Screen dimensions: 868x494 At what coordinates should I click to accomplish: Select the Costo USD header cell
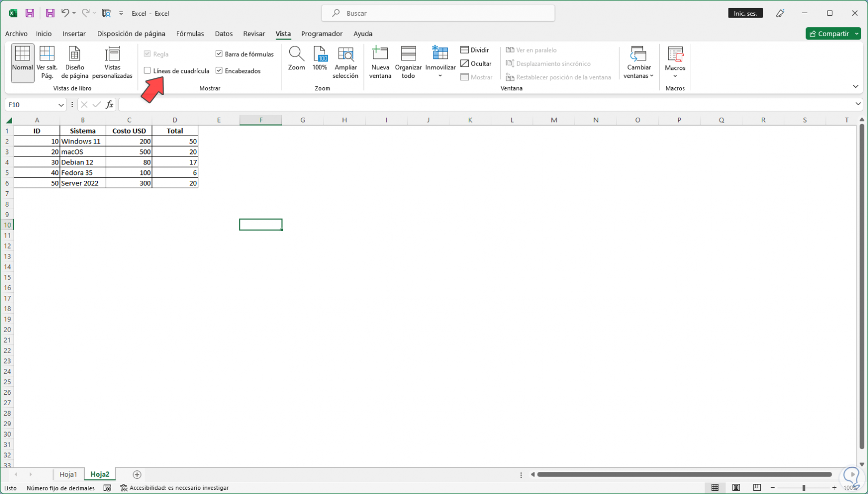[x=129, y=131]
